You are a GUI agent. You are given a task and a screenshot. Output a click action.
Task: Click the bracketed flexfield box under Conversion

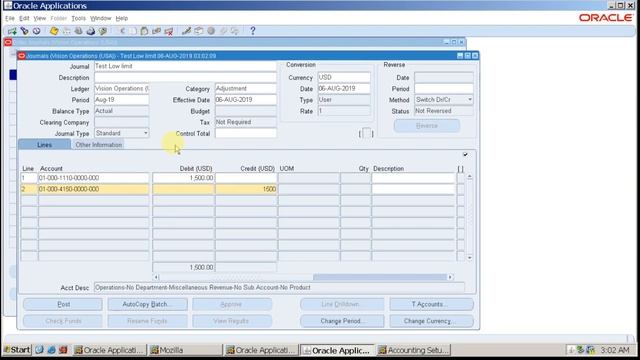pos(366,133)
